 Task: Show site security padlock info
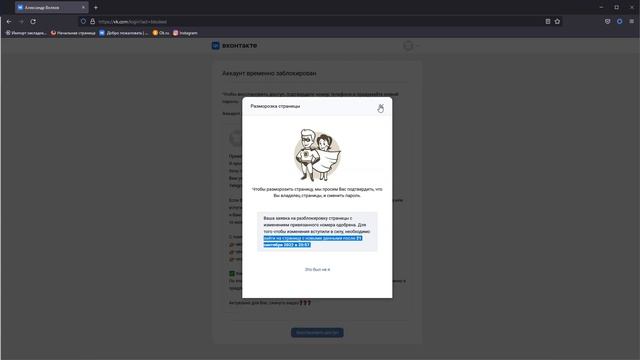[x=93, y=21]
